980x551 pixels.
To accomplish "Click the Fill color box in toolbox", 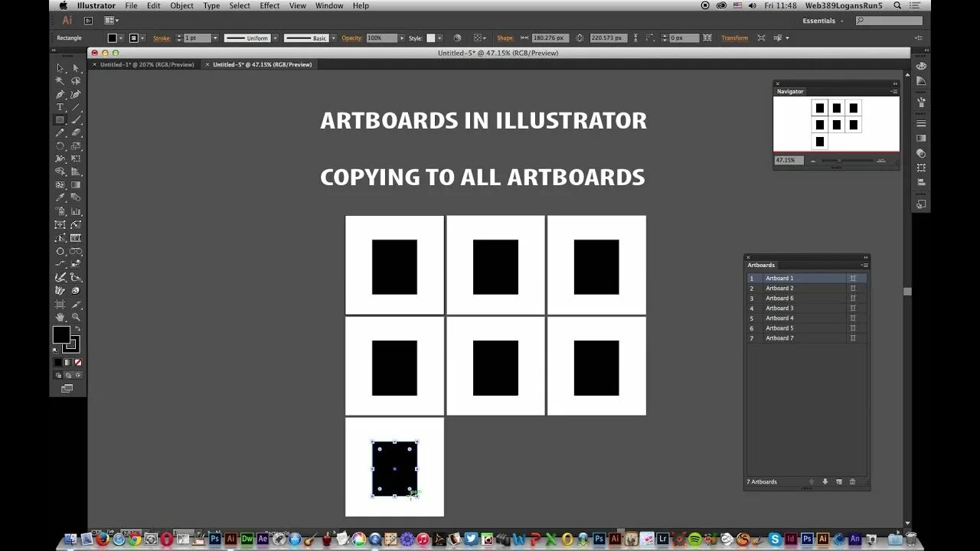I will pyautogui.click(x=61, y=334).
